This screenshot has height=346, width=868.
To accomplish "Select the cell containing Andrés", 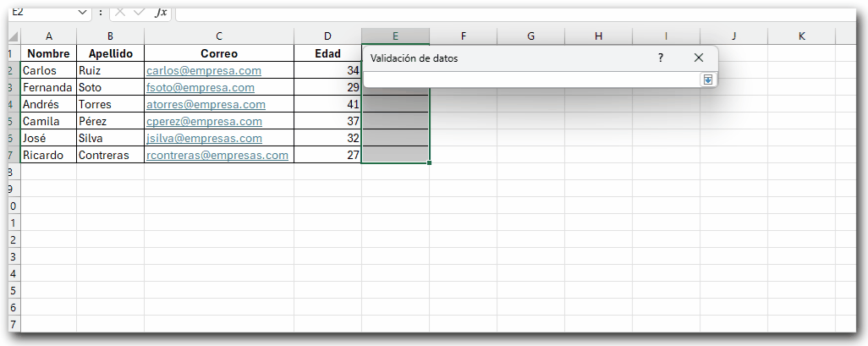I will [49, 104].
